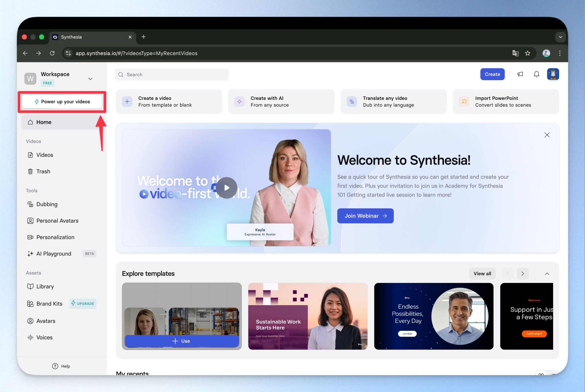Image resolution: width=585 pixels, height=392 pixels.
Task: Select Videos in the sidebar
Action: click(45, 155)
